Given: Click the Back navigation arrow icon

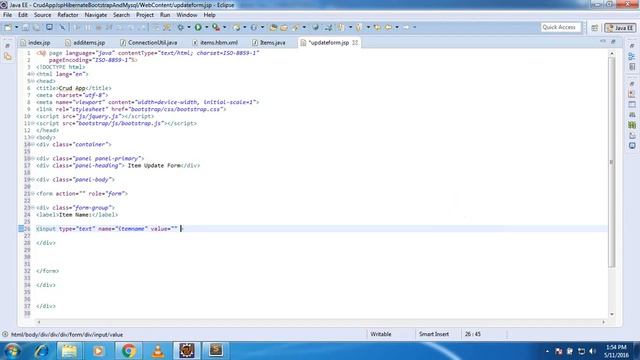Looking at the screenshot, I should point(388,27).
